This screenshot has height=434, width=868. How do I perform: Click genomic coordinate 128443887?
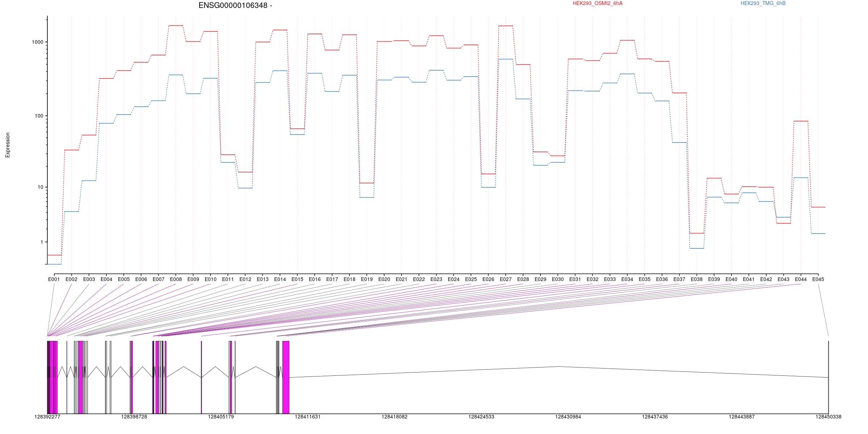pos(742,417)
